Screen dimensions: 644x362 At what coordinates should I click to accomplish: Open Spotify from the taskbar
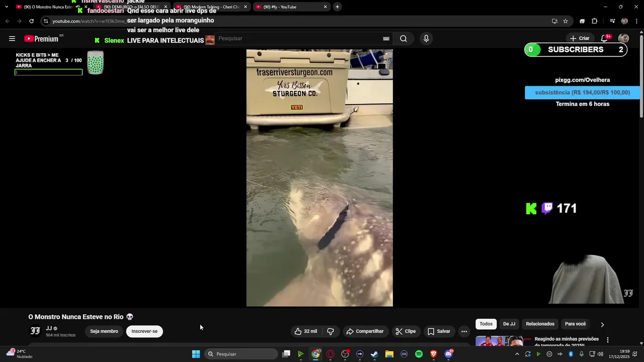pos(419,354)
